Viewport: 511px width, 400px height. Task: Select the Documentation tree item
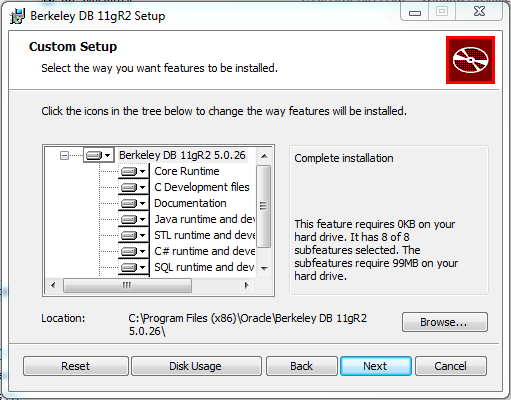pyautogui.click(x=190, y=203)
